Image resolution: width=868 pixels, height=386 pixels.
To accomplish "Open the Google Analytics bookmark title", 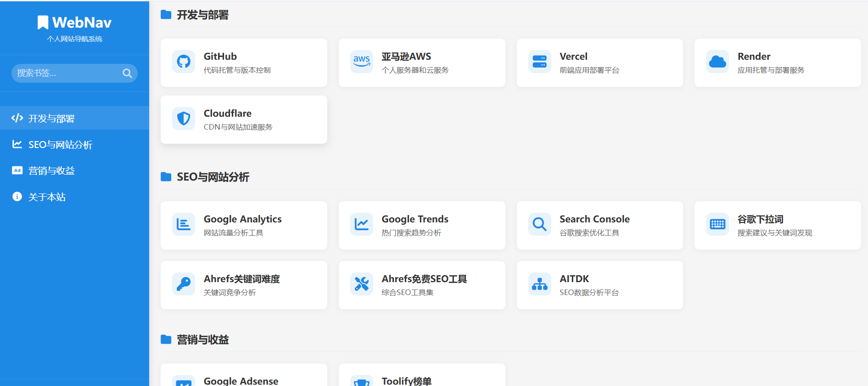I will (243, 219).
